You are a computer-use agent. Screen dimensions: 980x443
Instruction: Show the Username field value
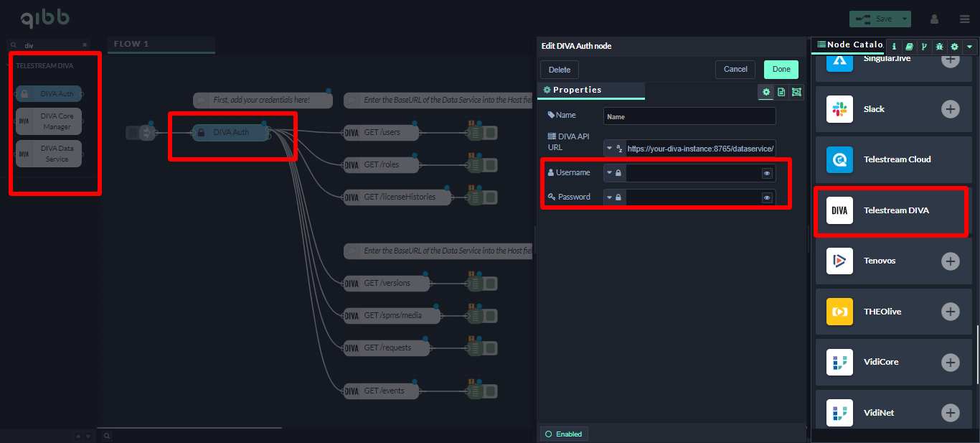pyautogui.click(x=767, y=173)
